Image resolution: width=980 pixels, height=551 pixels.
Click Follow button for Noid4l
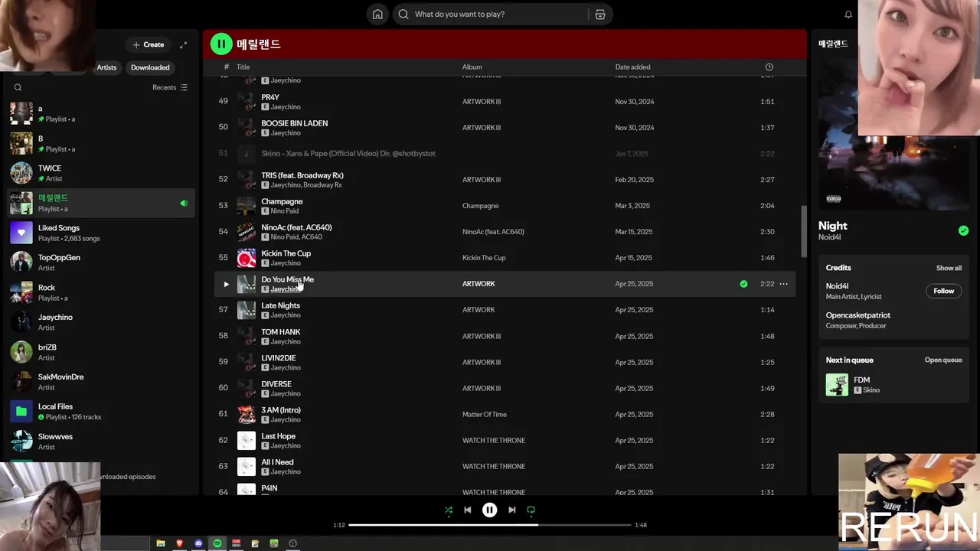[943, 291]
